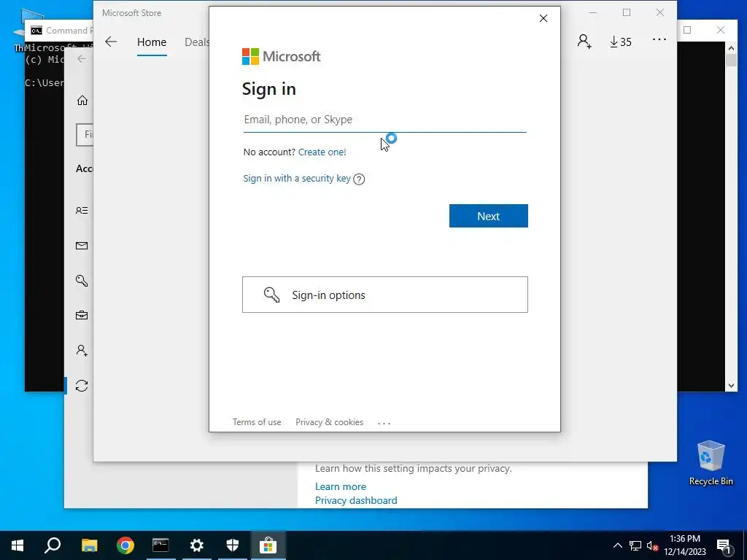This screenshot has width=747, height=560.
Task: Open Email & accounts envelope icon
Action: (82, 246)
